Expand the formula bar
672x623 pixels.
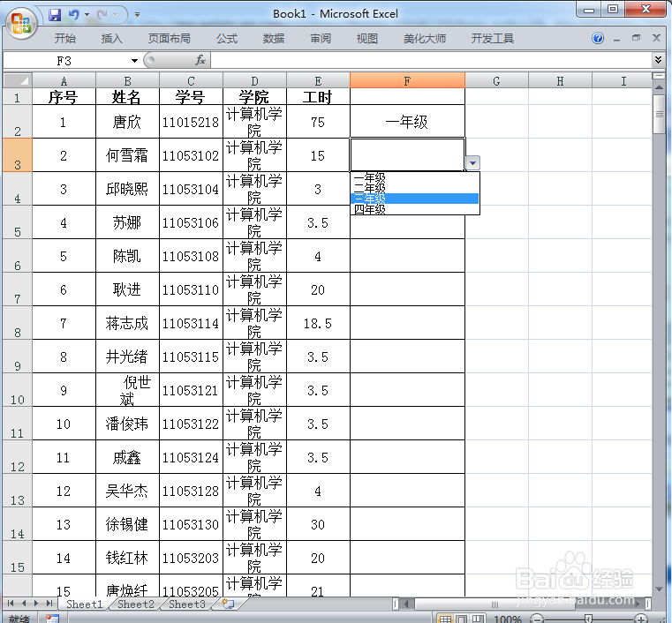coord(658,59)
